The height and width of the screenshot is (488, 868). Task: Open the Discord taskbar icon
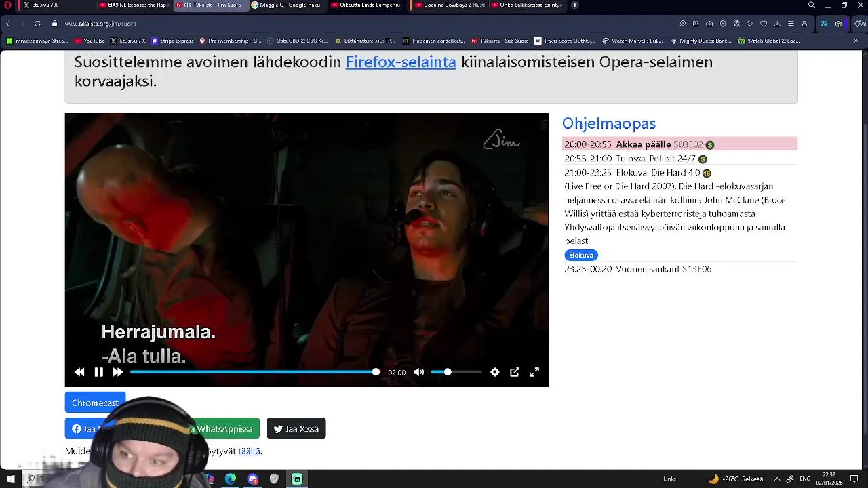(253, 479)
